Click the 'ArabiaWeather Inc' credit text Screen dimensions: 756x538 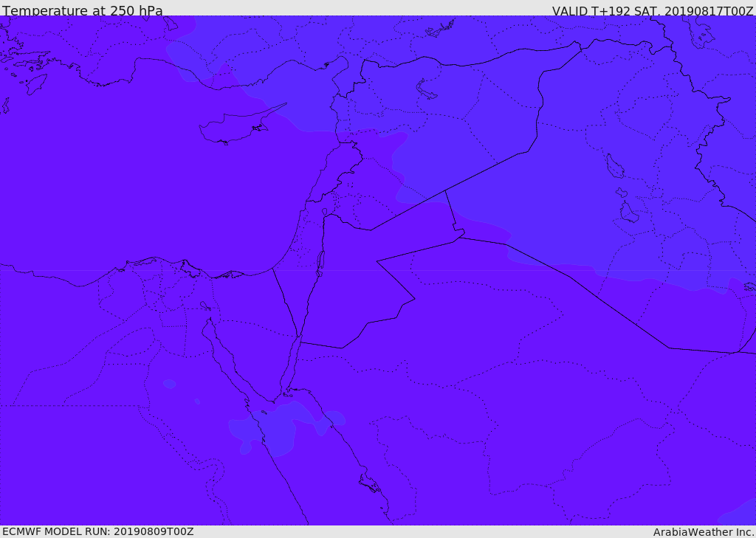[703, 532]
